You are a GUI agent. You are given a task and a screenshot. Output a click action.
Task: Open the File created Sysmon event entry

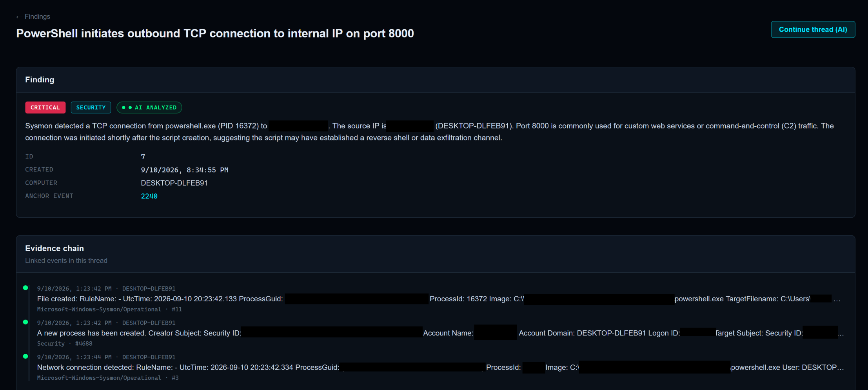tap(439, 299)
